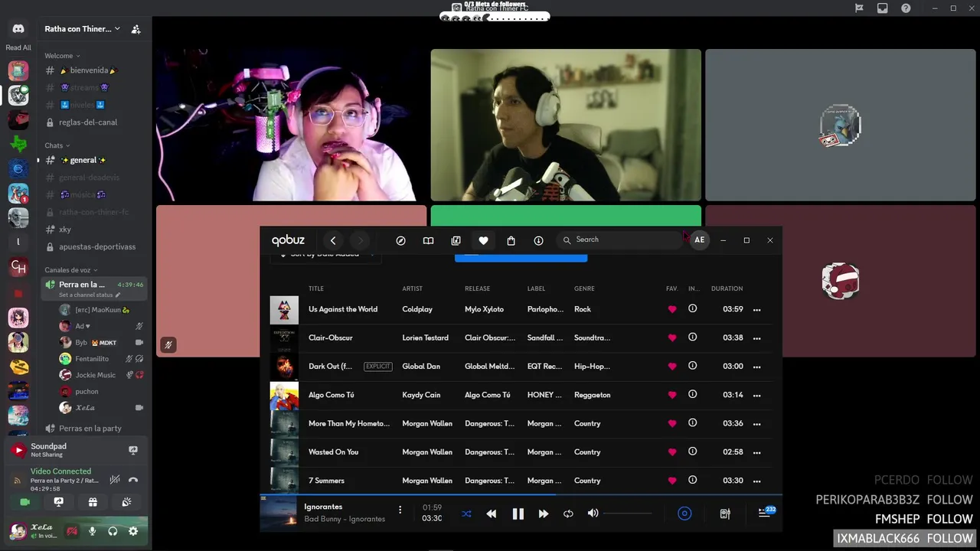Open Qobuz audio quality circle icon

(684, 514)
